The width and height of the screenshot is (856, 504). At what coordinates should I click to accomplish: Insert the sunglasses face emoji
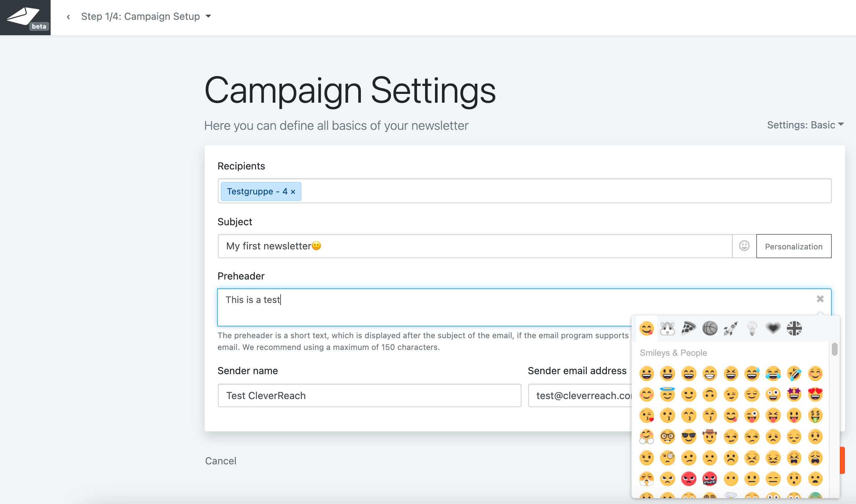click(689, 437)
